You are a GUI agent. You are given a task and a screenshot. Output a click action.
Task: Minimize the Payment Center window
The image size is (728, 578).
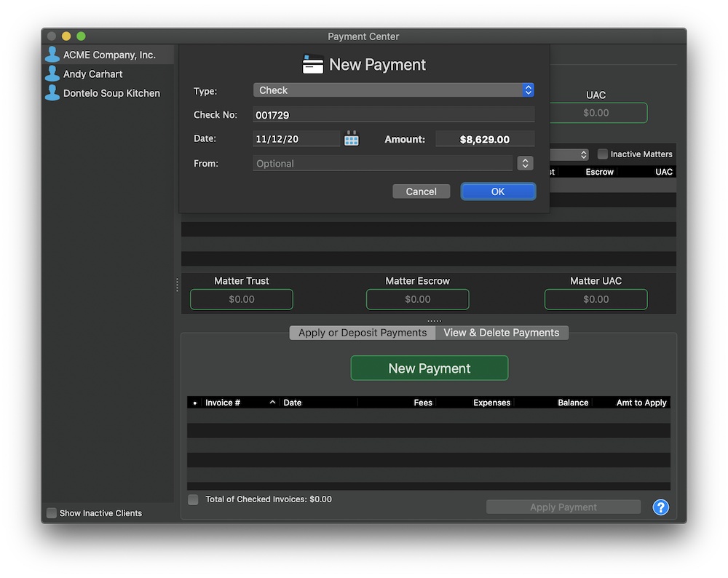[66, 36]
